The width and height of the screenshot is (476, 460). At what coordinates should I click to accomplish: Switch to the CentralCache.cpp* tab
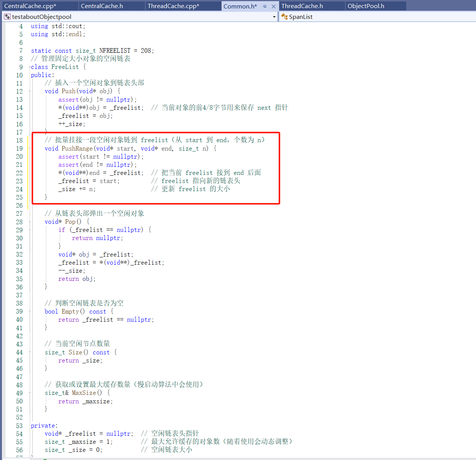point(30,6)
